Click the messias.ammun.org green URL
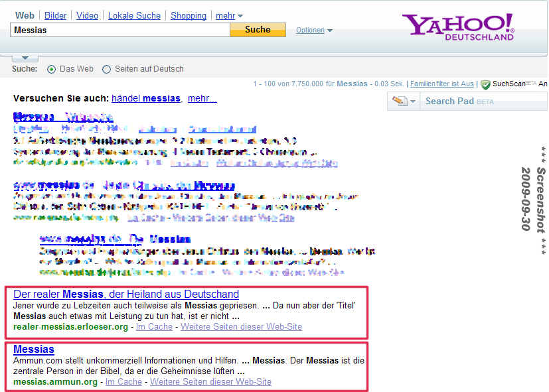 click(x=55, y=381)
